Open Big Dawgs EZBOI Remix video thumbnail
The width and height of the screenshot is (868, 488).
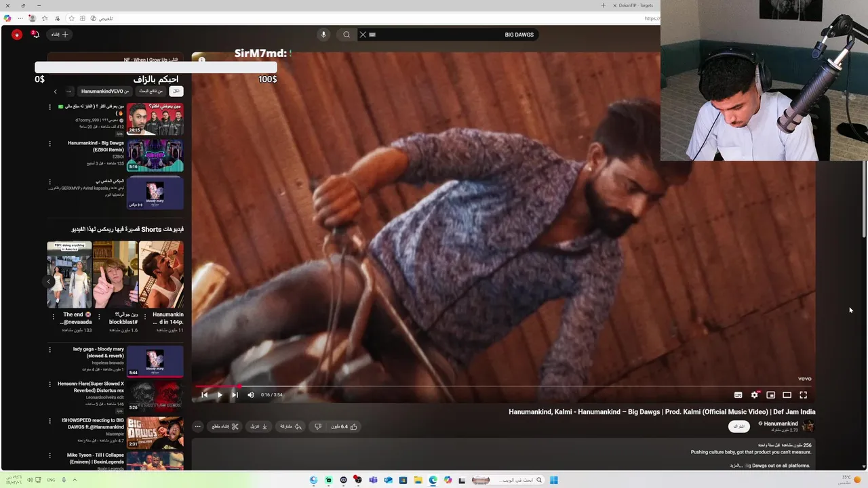155,156
